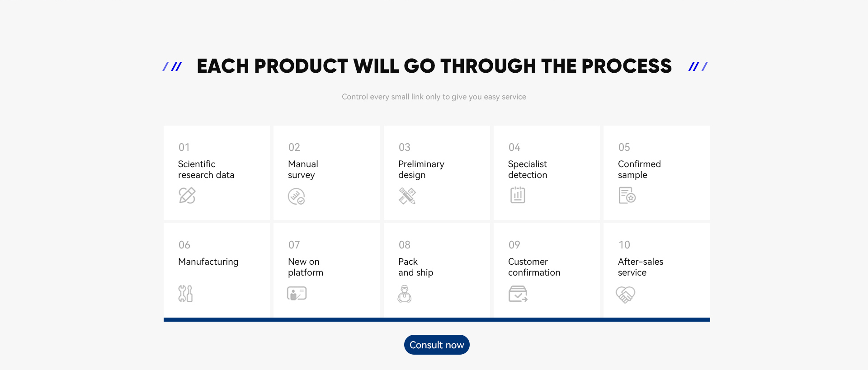Click the Manufacturing wrench tools icon
This screenshot has height=370, width=868.
(185, 294)
